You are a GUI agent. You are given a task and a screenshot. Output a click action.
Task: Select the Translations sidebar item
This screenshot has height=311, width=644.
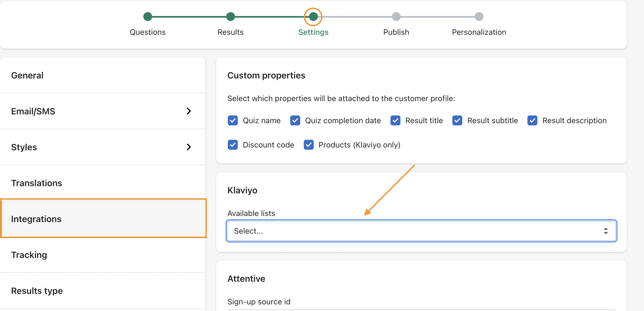pos(36,183)
